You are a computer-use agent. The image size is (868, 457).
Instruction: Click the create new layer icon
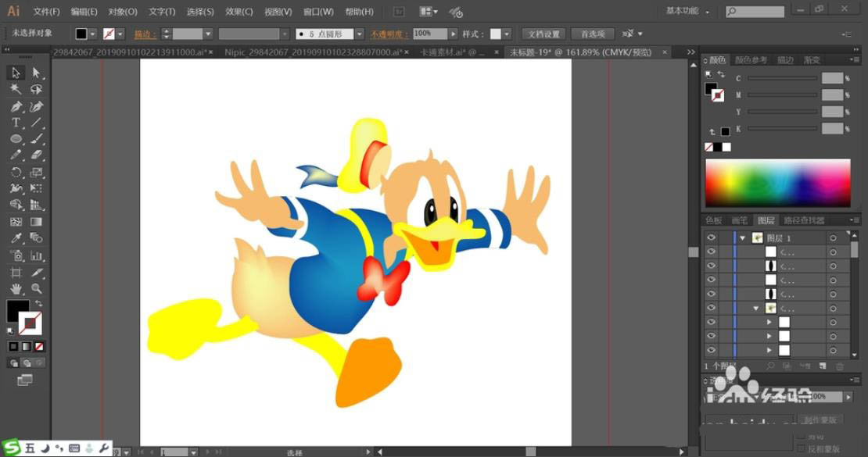823,366
